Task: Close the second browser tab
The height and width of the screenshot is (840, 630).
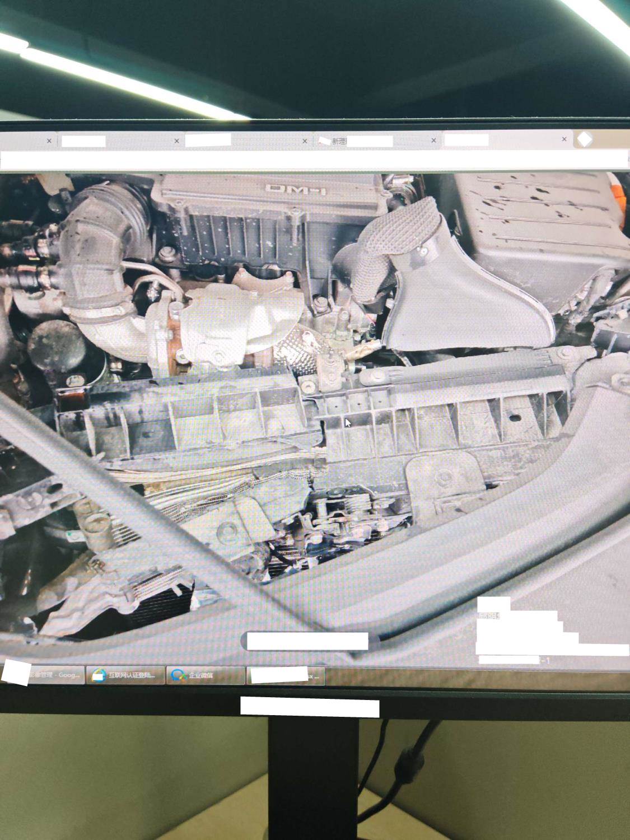Action: tap(177, 141)
